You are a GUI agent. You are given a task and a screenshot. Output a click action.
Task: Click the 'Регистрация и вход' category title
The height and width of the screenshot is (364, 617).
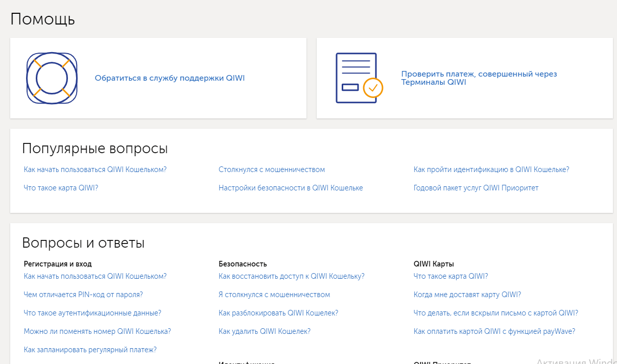(58, 264)
